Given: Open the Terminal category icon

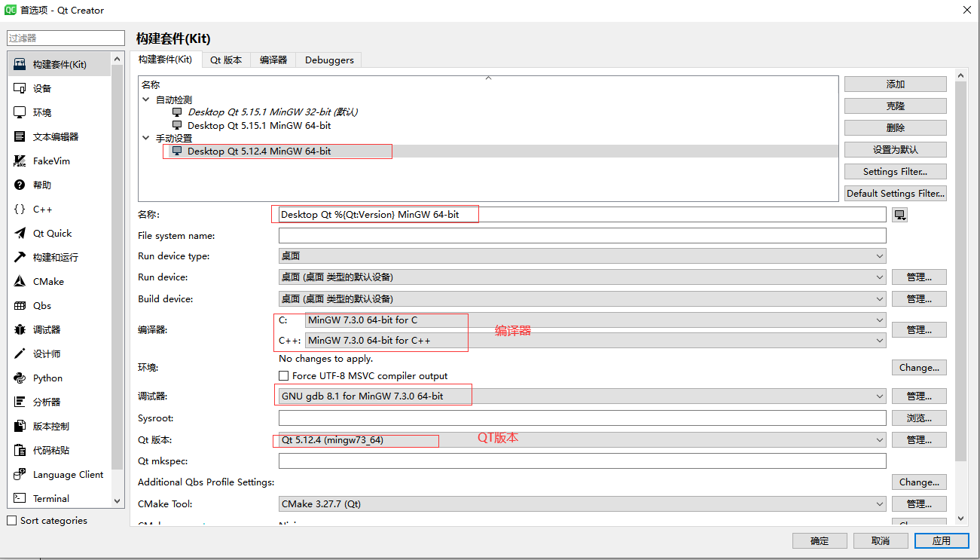Looking at the screenshot, I should [20, 498].
